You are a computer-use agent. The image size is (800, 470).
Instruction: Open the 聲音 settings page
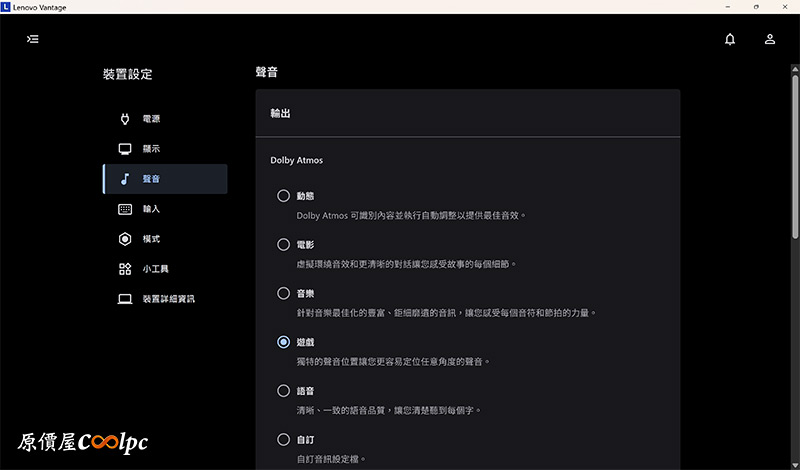[x=165, y=179]
